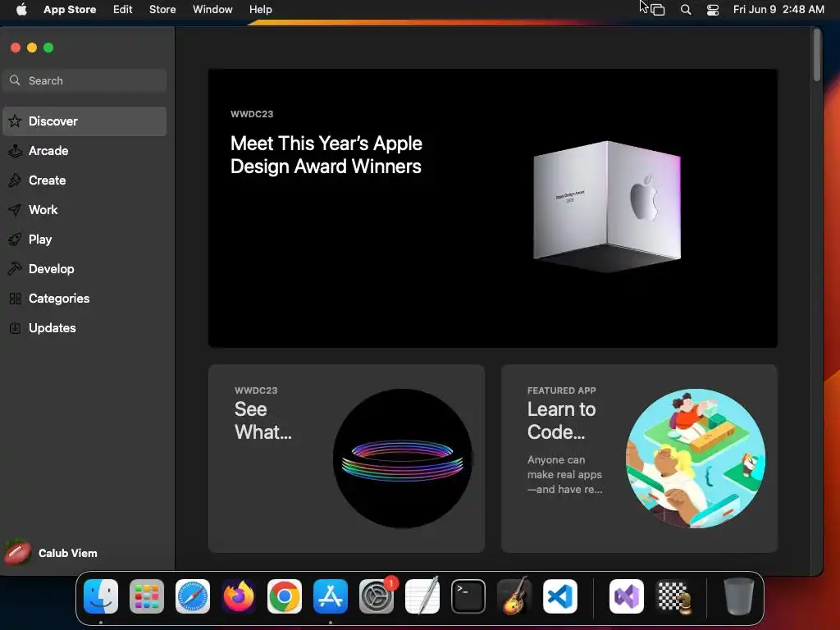Click the search magnifier icon in sidebar
840x630 pixels.
point(15,80)
